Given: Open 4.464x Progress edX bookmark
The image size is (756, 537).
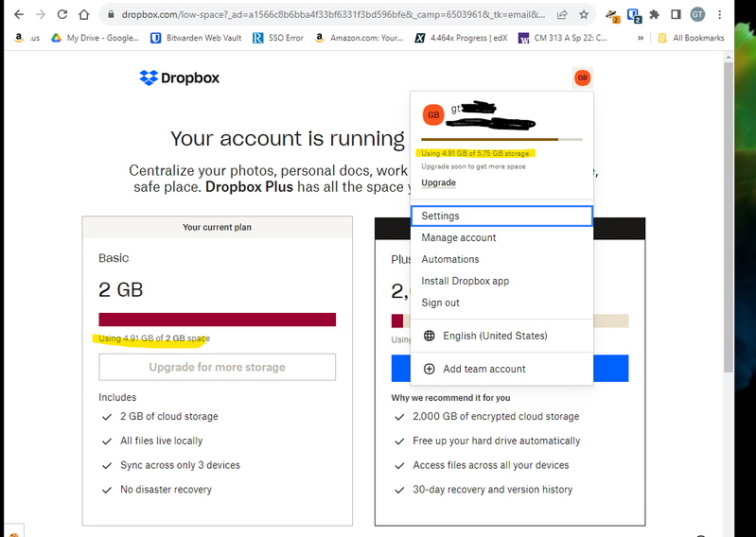Looking at the screenshot, I should click(461, 38).
